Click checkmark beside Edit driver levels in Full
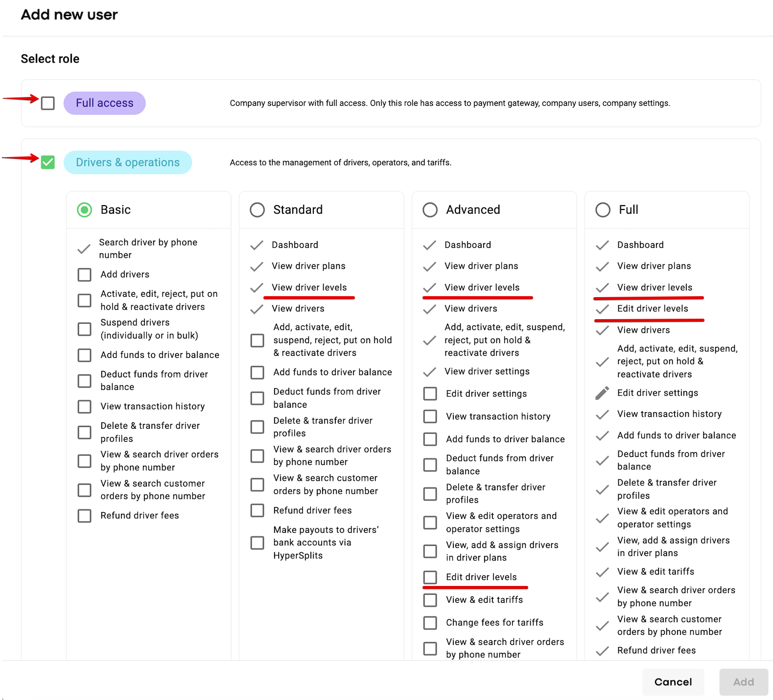Screen dimensions: 773x700 pos(602,309)
